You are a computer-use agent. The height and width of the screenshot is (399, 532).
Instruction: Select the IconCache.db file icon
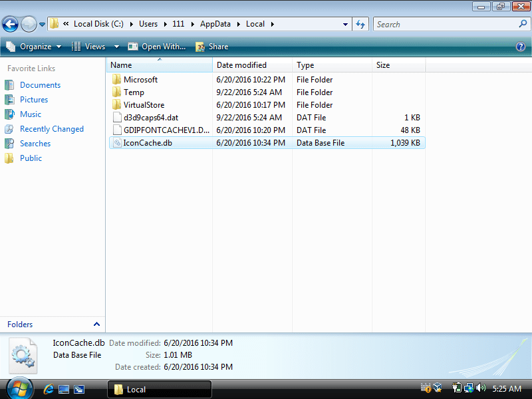[116, 142]
